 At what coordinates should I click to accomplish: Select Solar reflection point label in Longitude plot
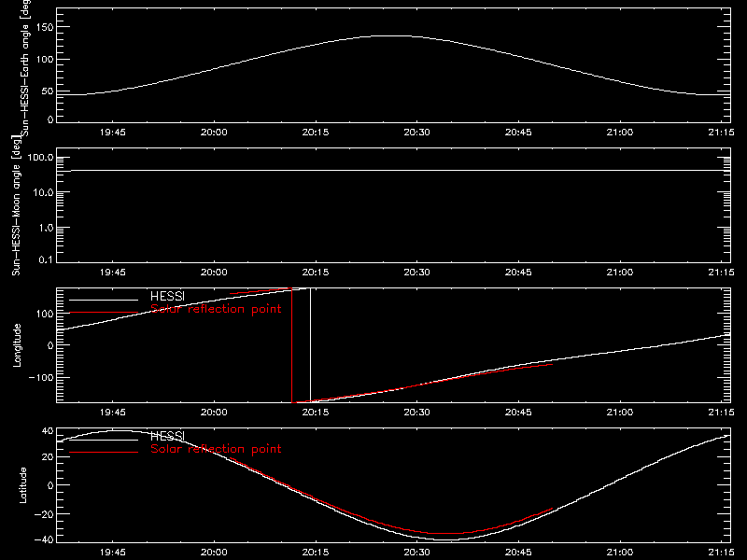[x=216, y=309]
